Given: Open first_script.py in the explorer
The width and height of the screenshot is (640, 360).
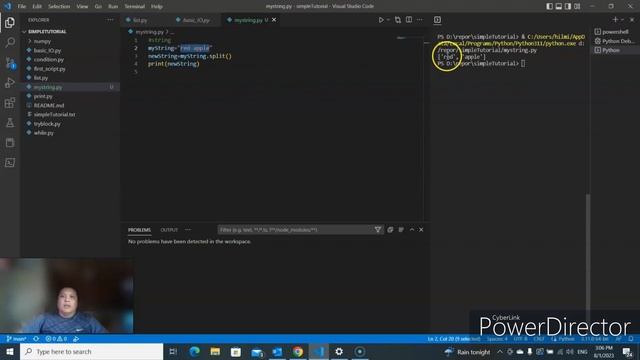Looking at the screenshot, I should click(x=49, y=69).
